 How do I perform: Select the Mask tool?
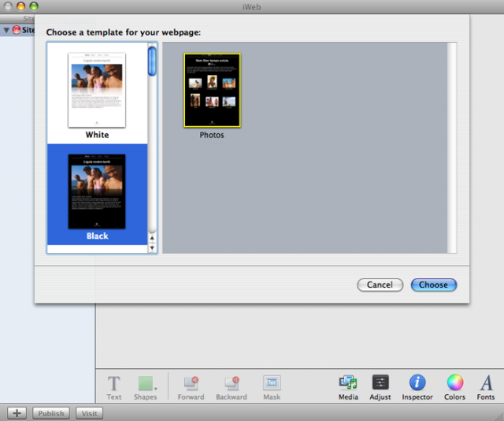tap(272, 388)
